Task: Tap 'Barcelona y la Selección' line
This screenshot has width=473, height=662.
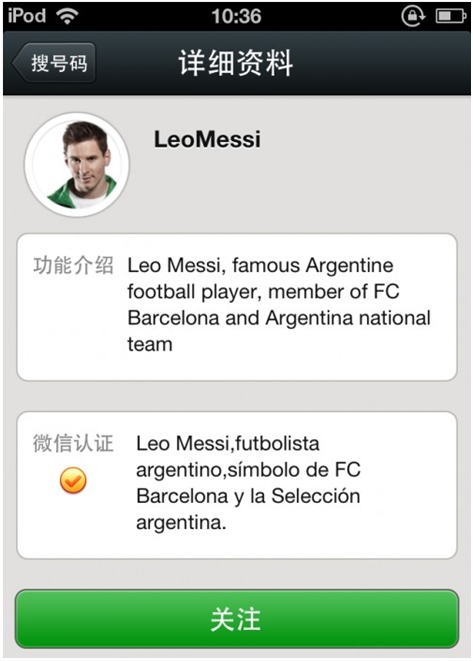Action: (248, 496)
